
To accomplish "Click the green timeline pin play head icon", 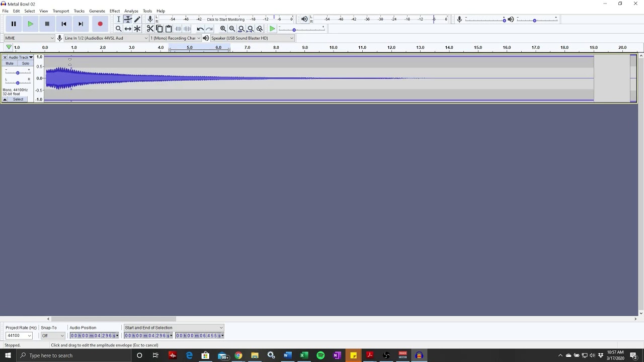I will [9, 47].
